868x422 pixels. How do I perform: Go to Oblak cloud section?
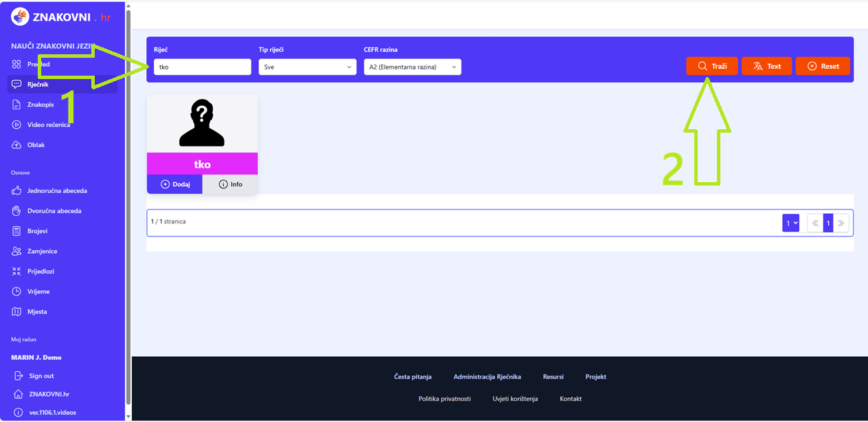36,145
